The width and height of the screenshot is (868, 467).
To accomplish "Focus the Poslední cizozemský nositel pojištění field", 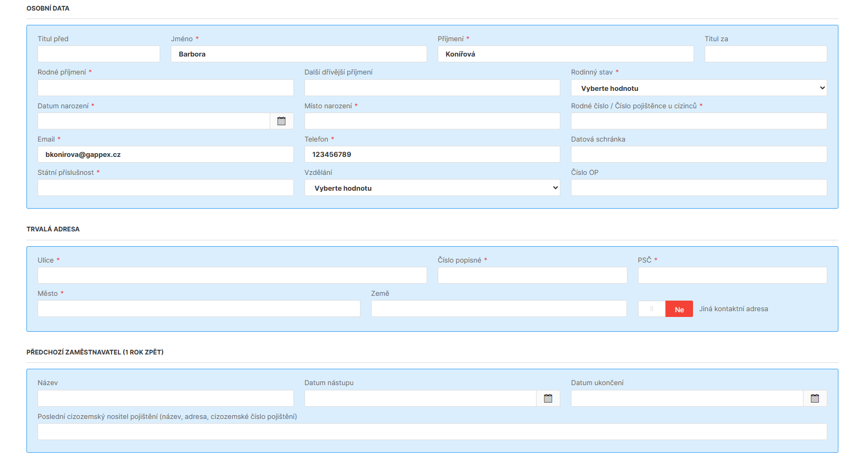I will [432, 432].
